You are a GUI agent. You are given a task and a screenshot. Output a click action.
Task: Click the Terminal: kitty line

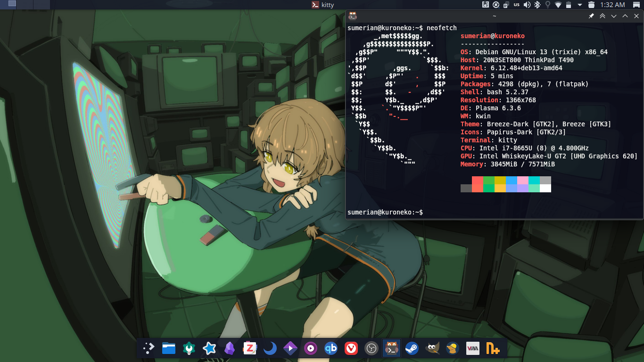(x=489, y=140)
